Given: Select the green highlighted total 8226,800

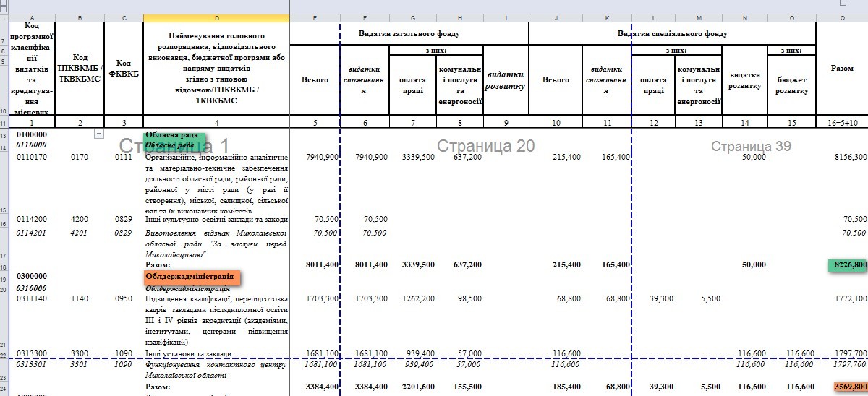Looking at the screenshot, I should (848, 265).
